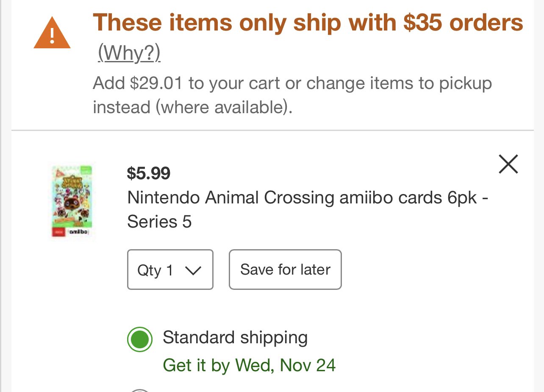The image size is (544, 392).
Task: Select the Standard shipping radio button
Action: pos(140,339)
